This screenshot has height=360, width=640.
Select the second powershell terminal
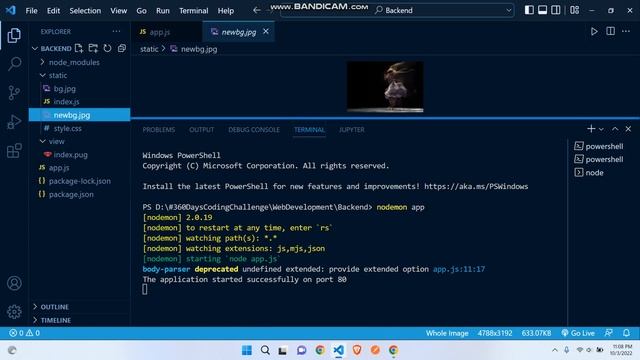pos(599,159)
